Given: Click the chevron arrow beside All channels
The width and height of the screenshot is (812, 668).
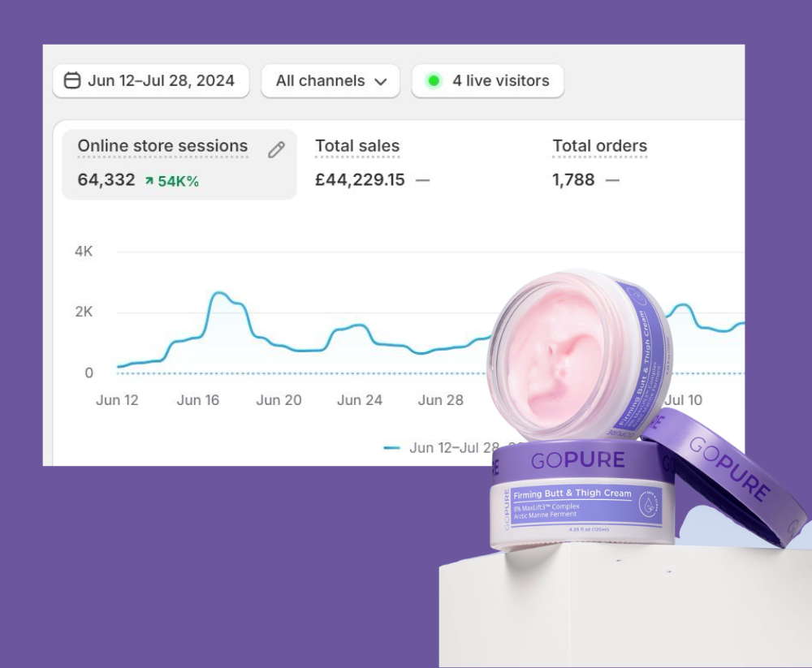Looking at the screenshot, I should [380, 81].
